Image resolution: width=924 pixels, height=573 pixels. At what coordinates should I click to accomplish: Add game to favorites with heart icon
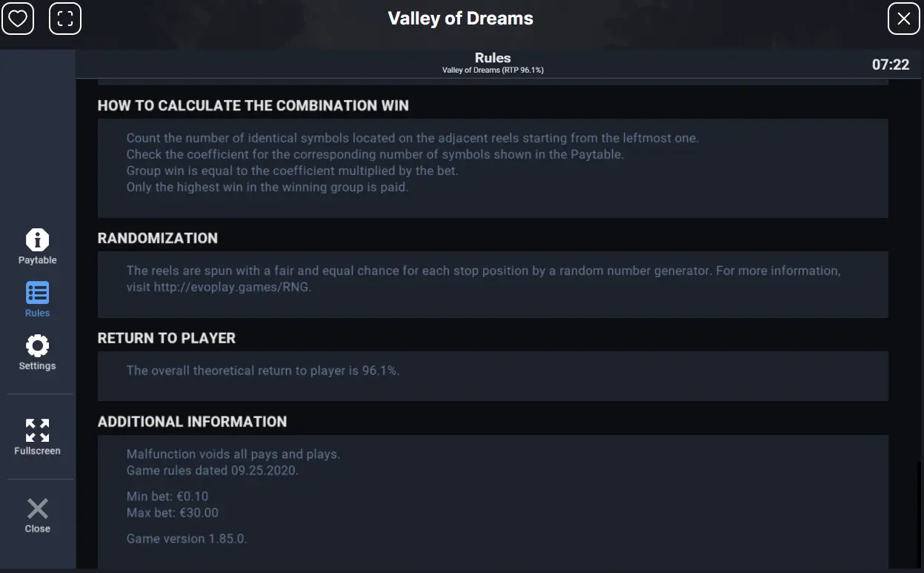coord(18,19)
